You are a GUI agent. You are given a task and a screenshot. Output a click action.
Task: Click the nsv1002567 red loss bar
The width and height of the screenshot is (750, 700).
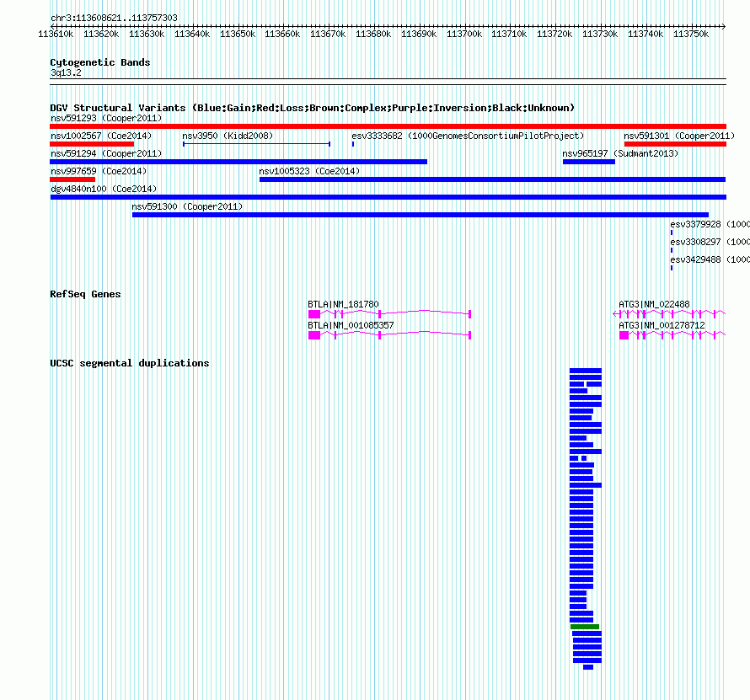(x=92, y=144)
